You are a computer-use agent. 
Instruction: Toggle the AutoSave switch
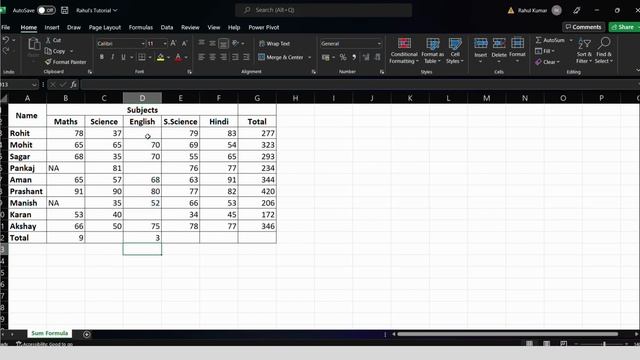pyautogui.click(x=46, y=10)
